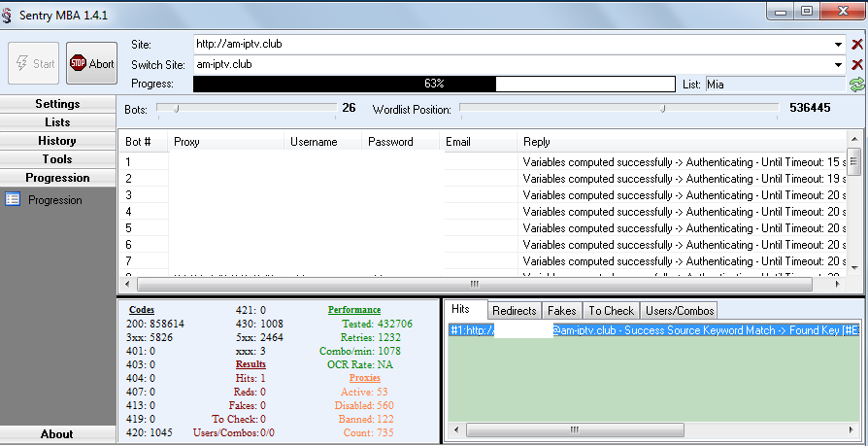Click the 'Hits: 1' result value
This screenshot has height=446, width=868.
[250, 378]
